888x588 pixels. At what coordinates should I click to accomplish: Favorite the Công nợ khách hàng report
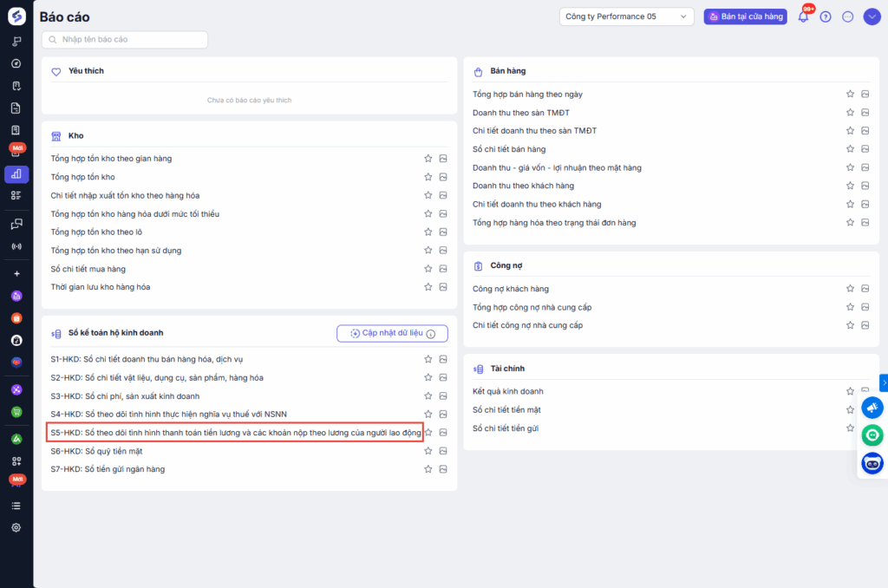coord(850,289)
